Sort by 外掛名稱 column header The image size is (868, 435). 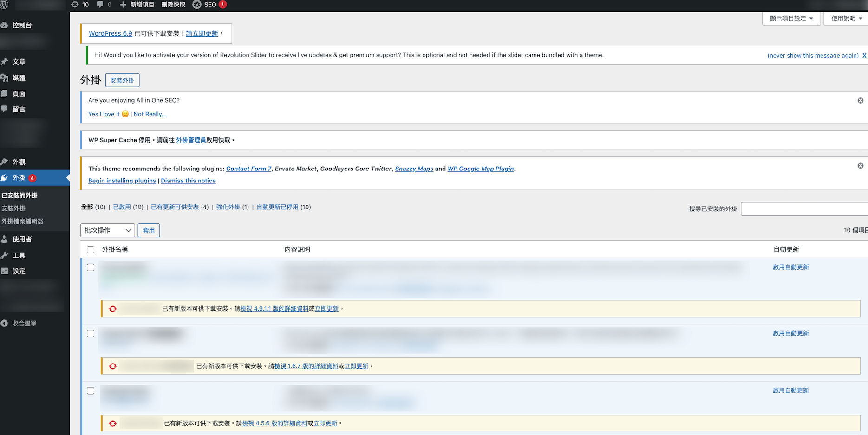[115, 249]
